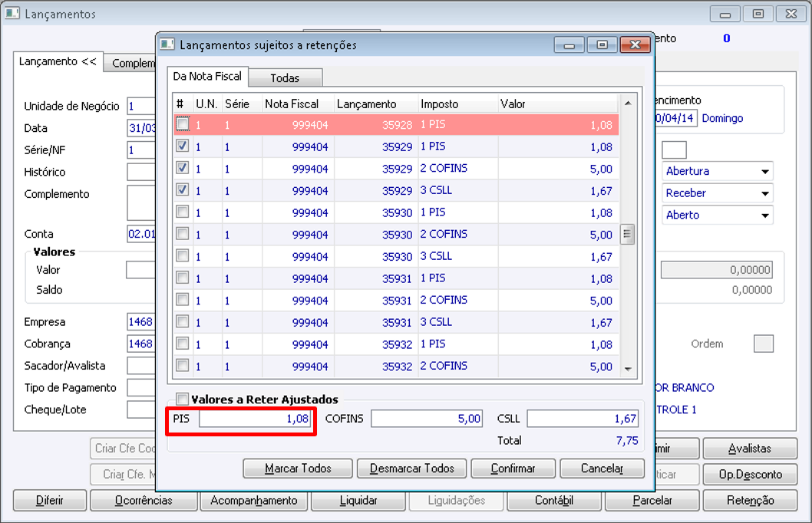Click the PIS value field
The image size is (812, 523).
[255, 419]
